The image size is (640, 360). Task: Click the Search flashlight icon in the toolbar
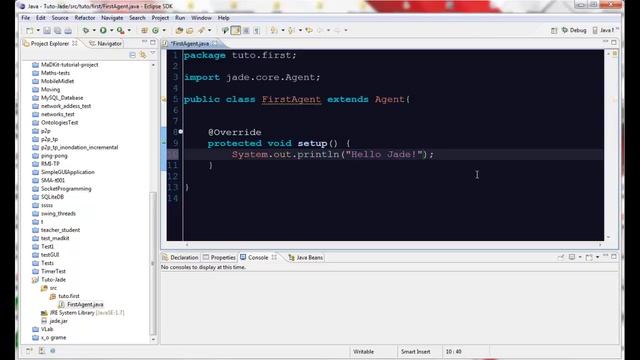coord(201,30)
